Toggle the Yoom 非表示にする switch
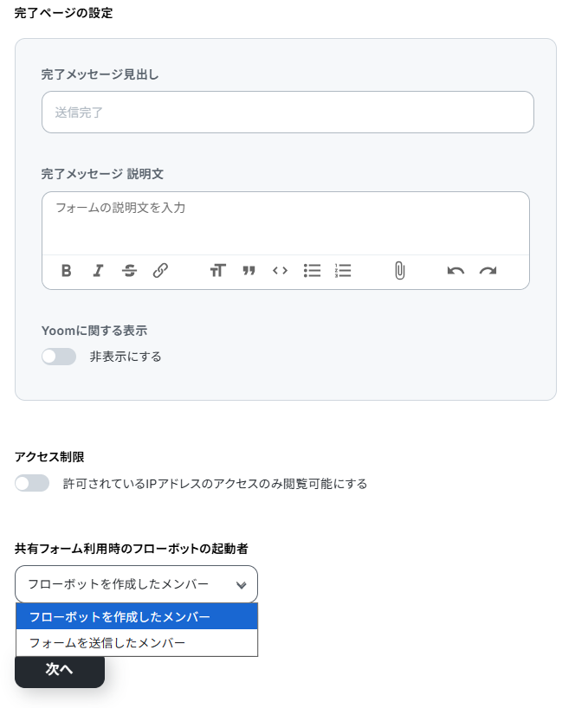This screenshot has height=708, width=588. tap(59, 357)
